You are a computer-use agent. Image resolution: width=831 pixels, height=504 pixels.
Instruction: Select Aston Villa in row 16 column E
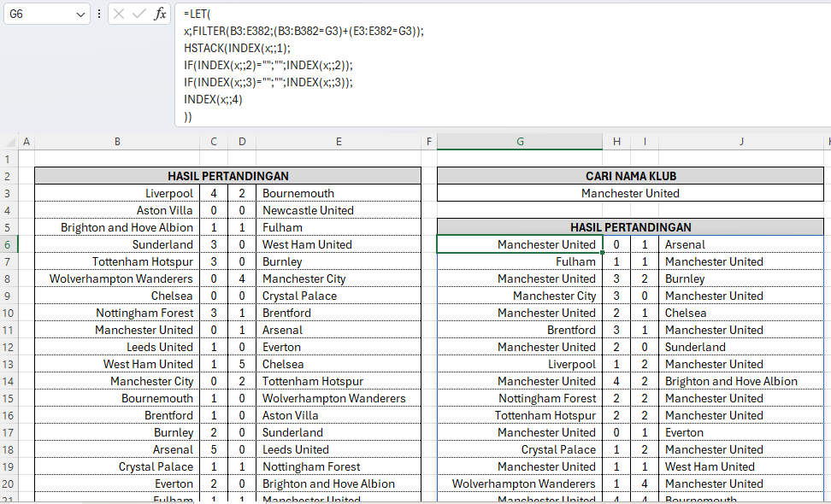pos(339,416)
